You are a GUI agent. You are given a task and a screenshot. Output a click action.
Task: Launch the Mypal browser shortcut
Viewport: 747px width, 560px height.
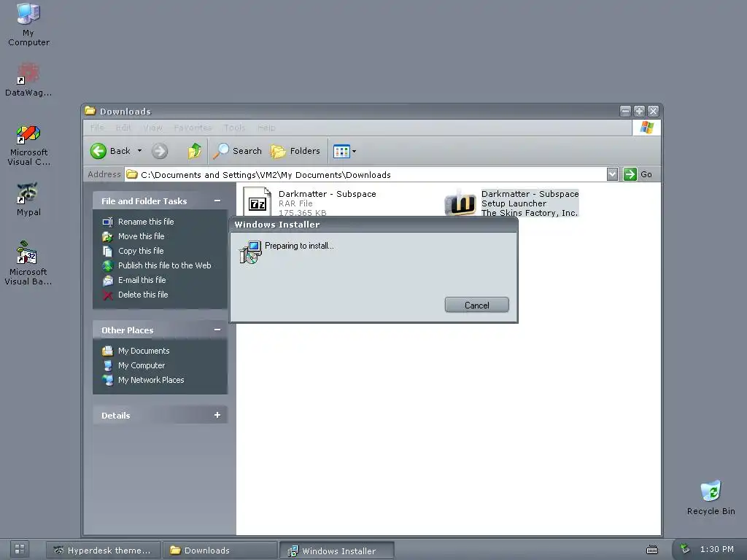pyautogui.click(x=28, y=199)
